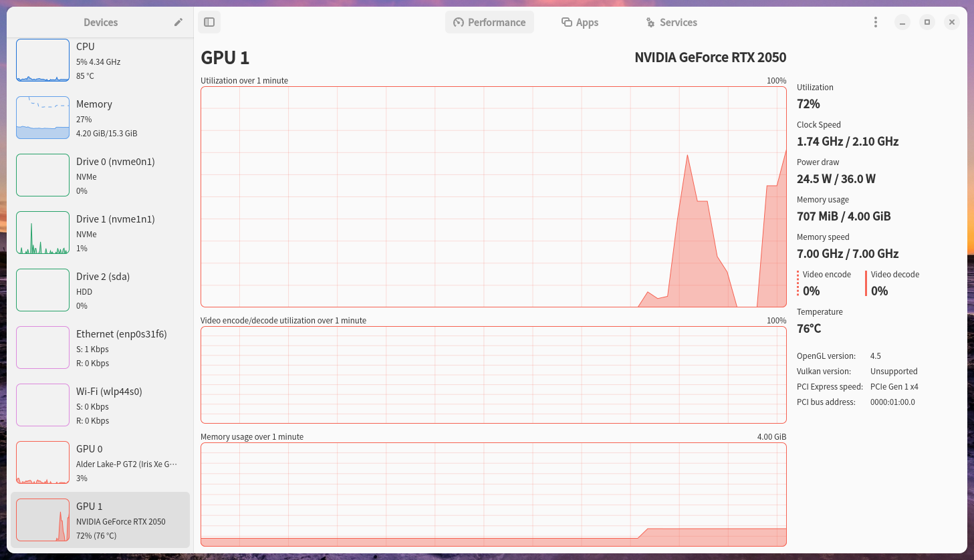
Task: Open Drive 1 (nvme1n1) in sidebar
Action: (x=100, y=233)
